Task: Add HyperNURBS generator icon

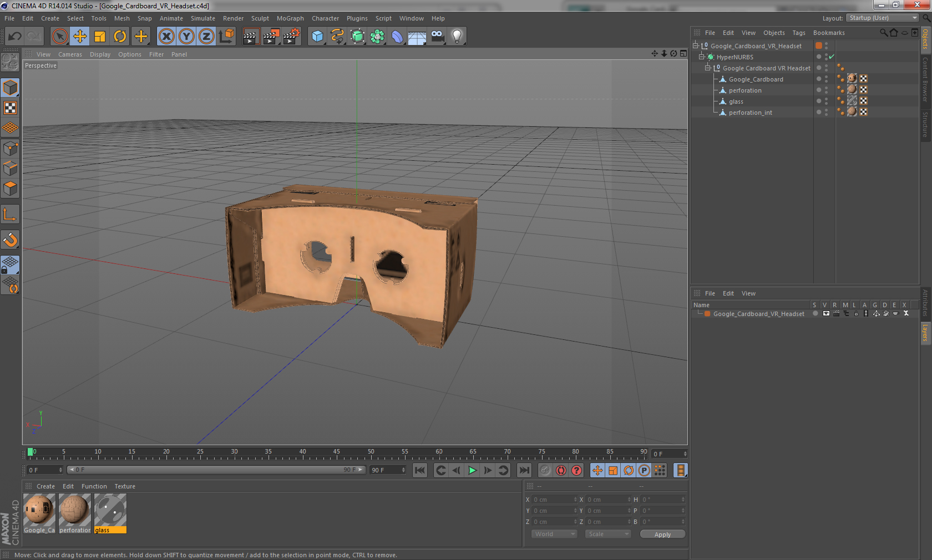Action: pyautogui.click(x=358, y=37)
